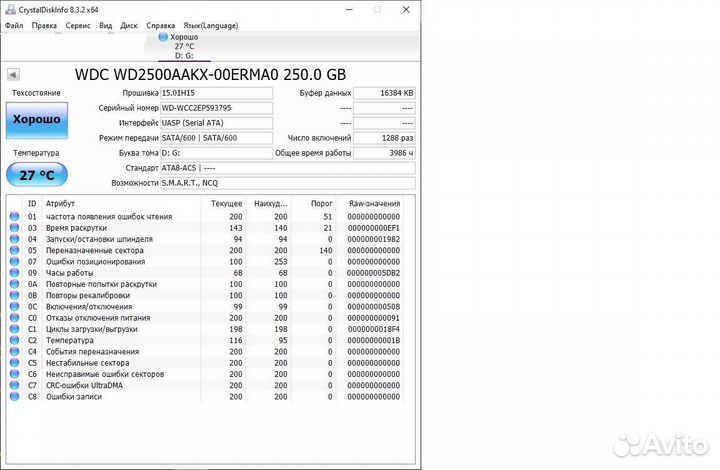Image resolution: width=720 pixels, height=470 pixels.
Task: Open the Вид menu
Action: [106, 26]
